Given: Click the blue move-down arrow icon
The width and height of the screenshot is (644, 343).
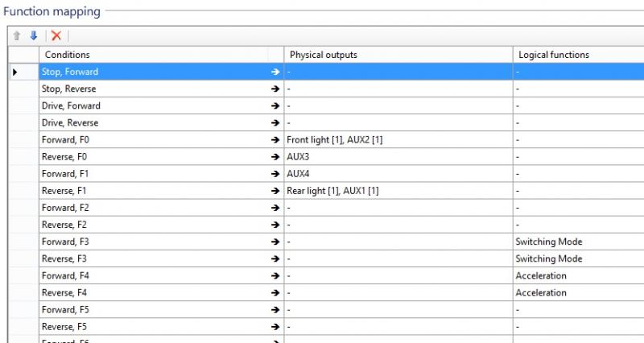Looking at the screenshot, I should pos(34,35).
